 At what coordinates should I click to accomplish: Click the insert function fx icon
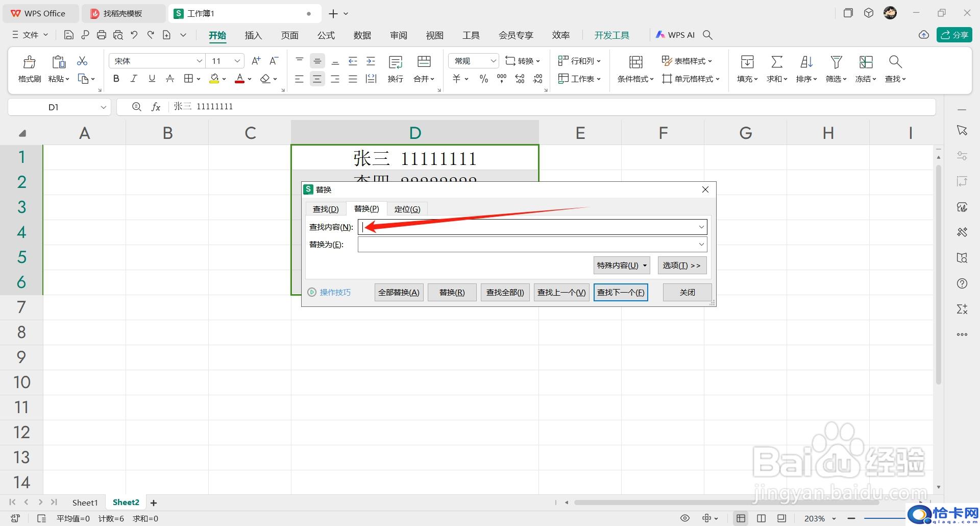pos(156,107)
